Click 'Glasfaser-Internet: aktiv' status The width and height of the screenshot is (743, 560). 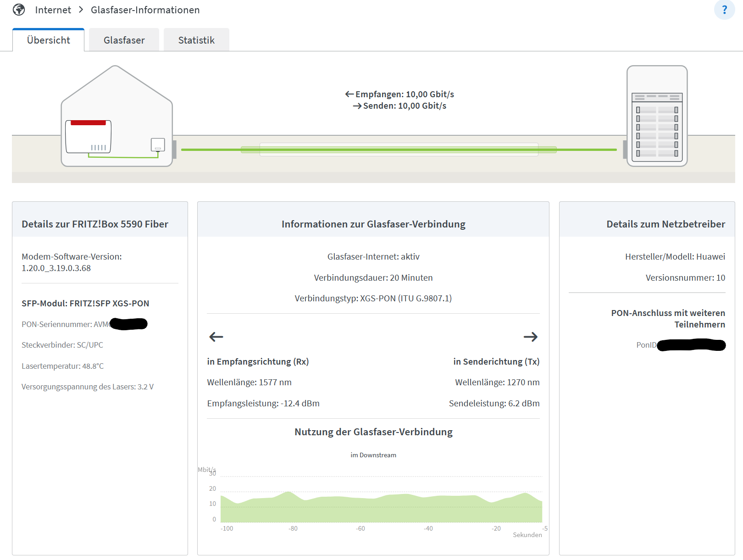373,256
